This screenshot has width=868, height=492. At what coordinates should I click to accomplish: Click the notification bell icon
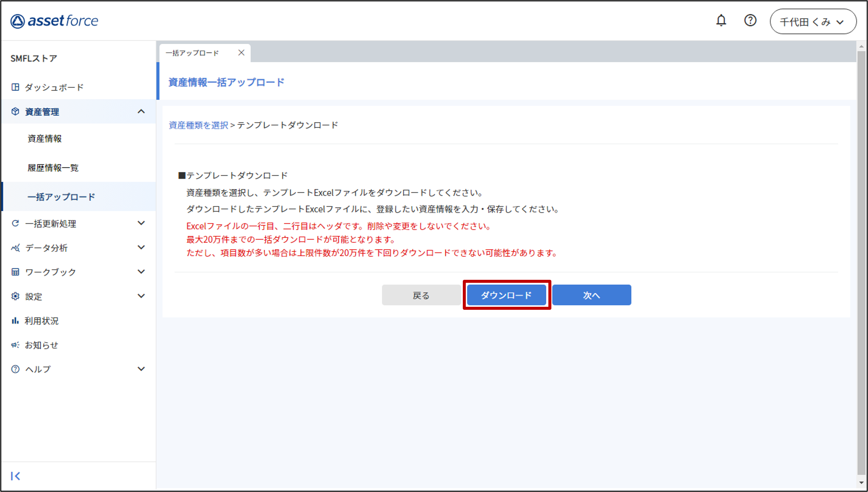click(721, 21)
